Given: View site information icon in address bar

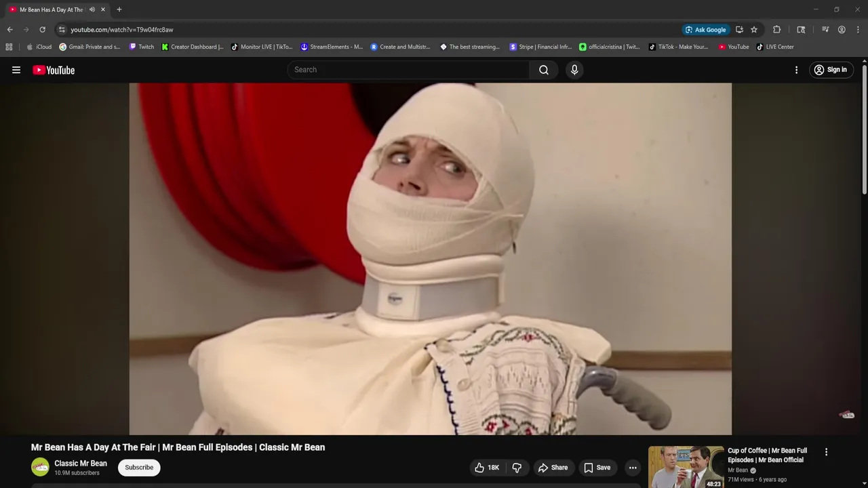Looking at the screenshot, I should (62, 30).
